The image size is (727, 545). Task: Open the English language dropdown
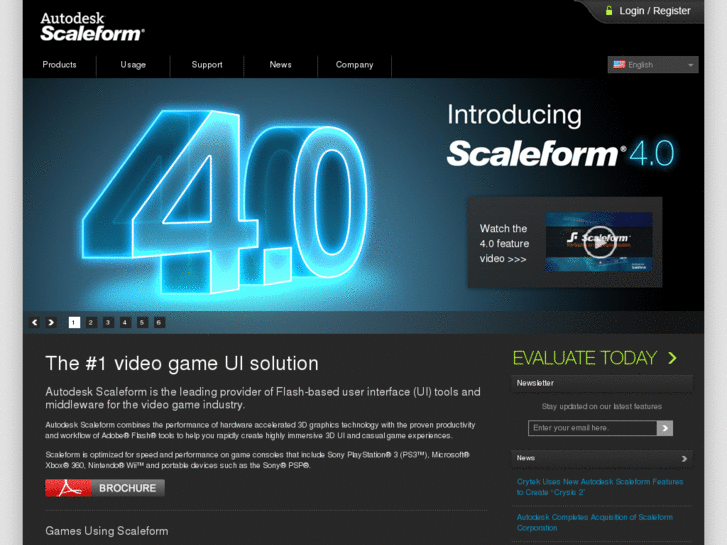653,65
